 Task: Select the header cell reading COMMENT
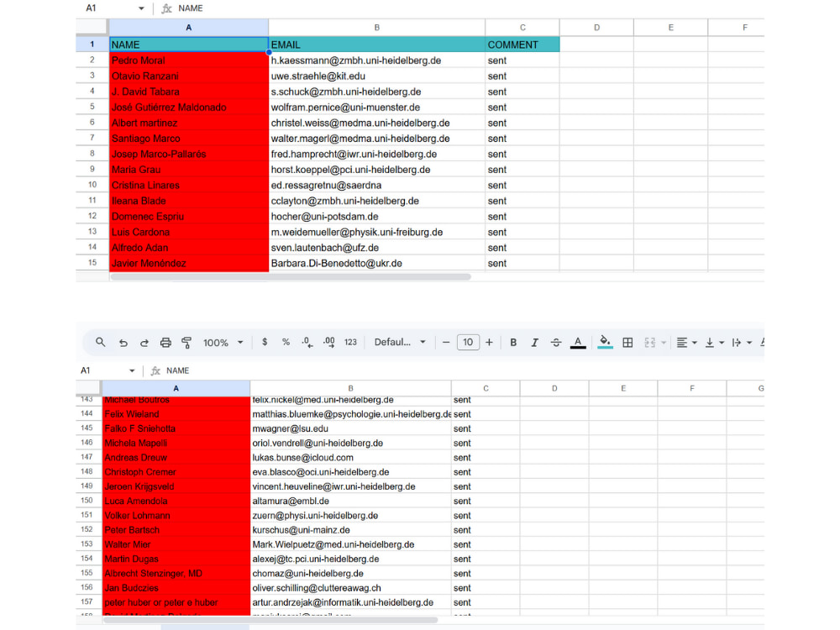pos(522,45)
